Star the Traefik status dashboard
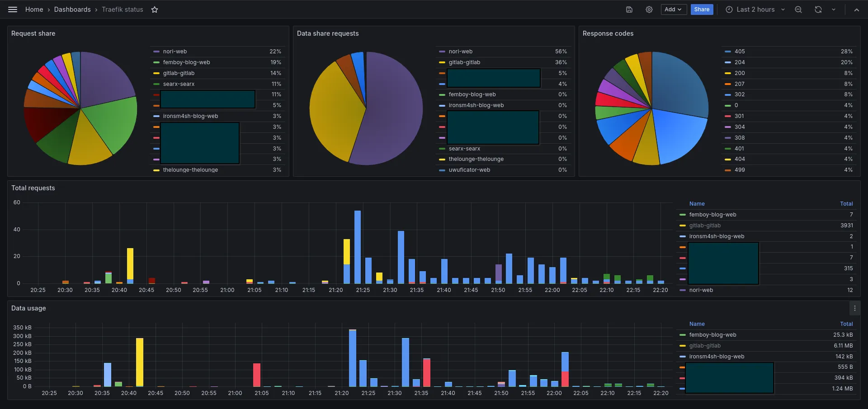Viewport: 868px width, 409px height. [x=155, y=9]
